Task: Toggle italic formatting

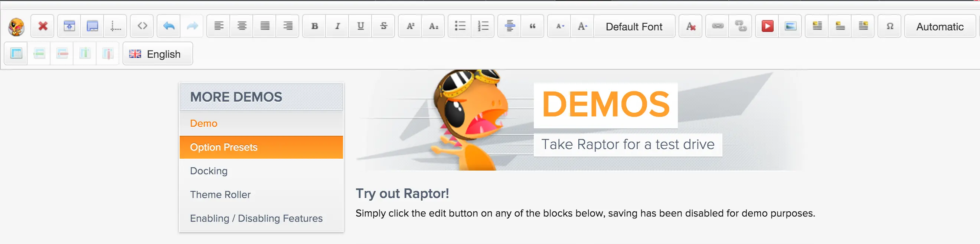Action: point(337,26)
